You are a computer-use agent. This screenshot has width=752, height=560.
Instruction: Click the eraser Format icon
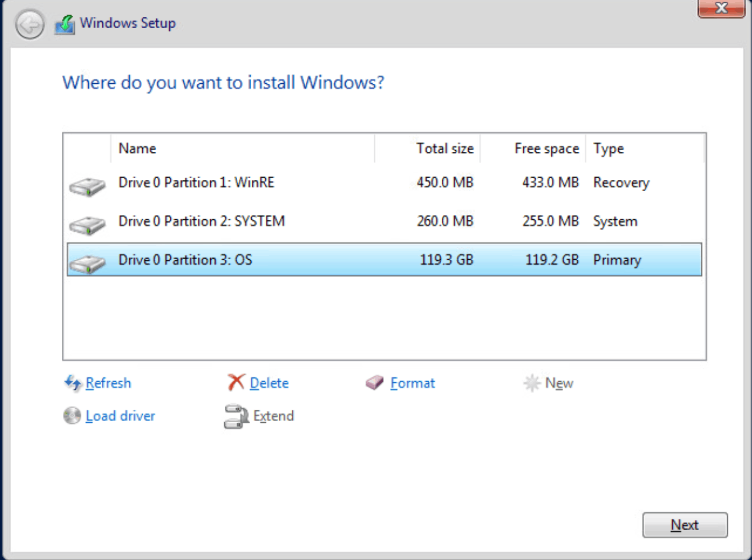pos(374,383)
